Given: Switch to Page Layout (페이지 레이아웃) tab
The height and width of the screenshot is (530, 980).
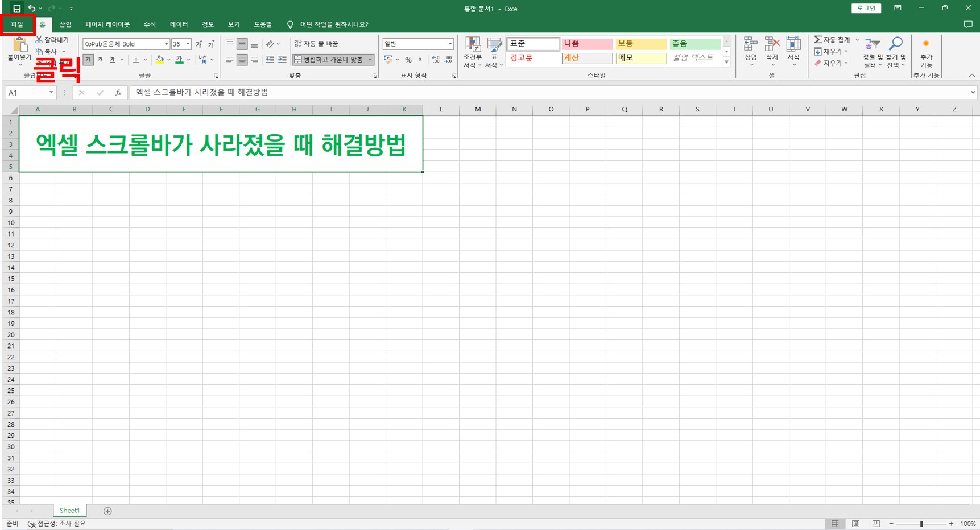Looking at the screenshot, I should 107,24.
